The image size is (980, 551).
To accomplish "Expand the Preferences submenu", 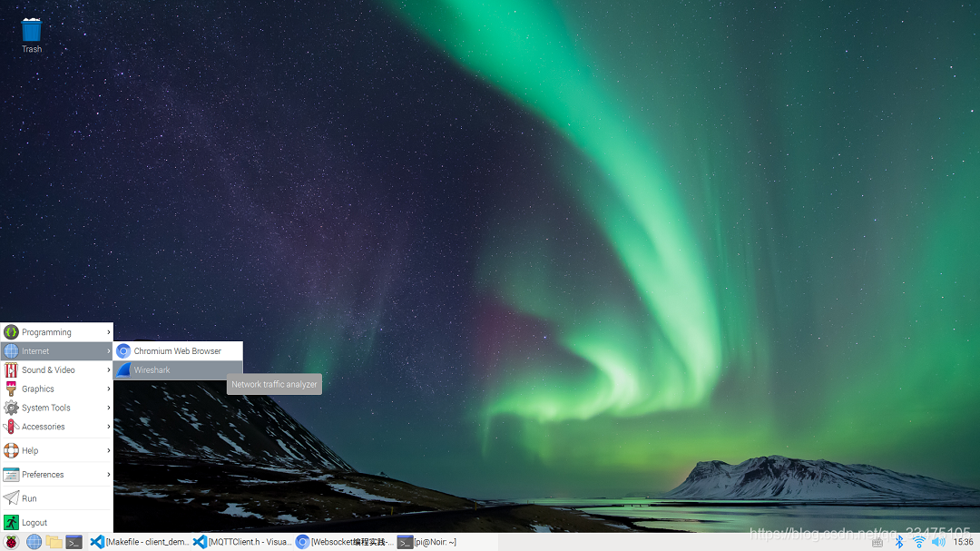I will (57, 474).
